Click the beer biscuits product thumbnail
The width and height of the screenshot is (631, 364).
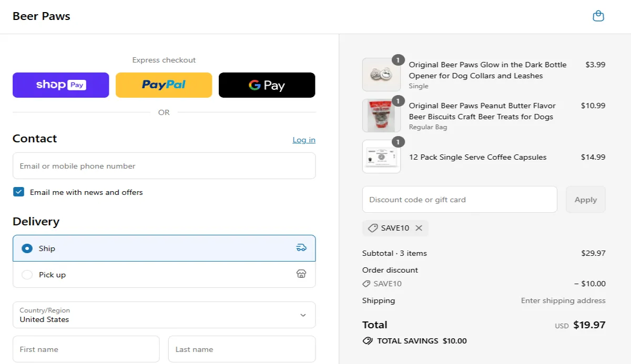tap(381, 116)
